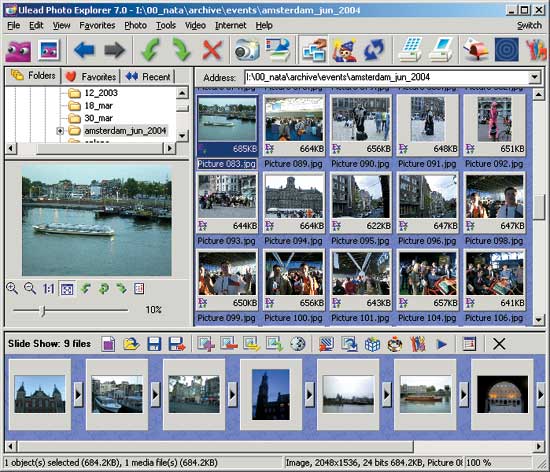Screen dimensions: 550x472
Task: Click the scanner icon in main toolbar
Action: coord(278,50)
